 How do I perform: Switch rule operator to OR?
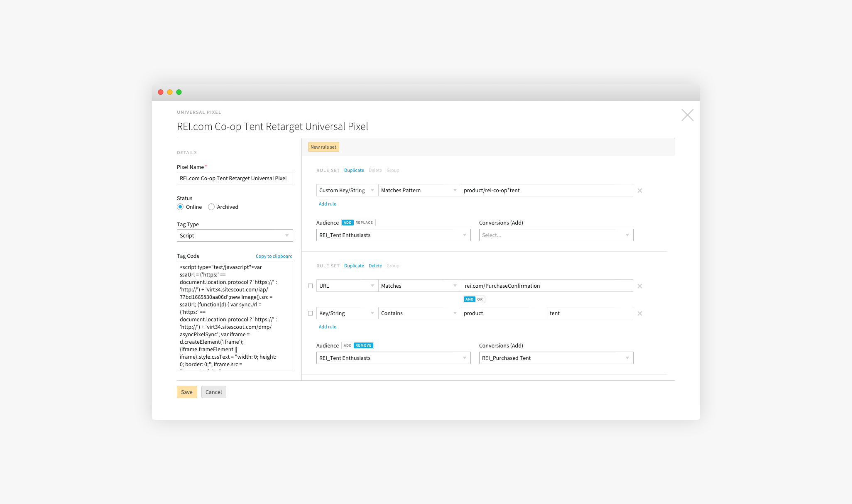coord(480,299)
